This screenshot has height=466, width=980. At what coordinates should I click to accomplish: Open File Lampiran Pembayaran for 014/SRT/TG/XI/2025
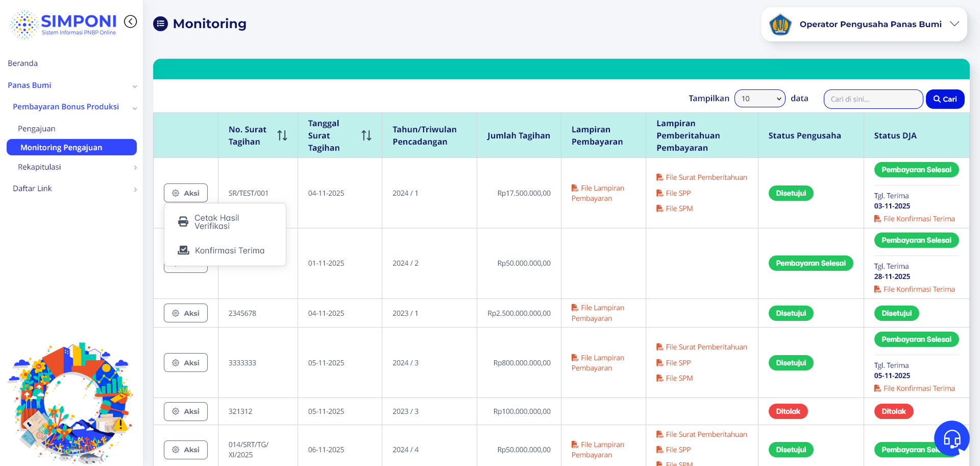tap(598, 450)
